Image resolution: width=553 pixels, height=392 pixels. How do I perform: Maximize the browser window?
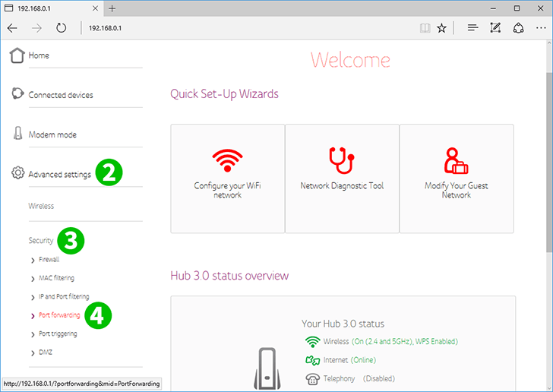click(517, 8)
